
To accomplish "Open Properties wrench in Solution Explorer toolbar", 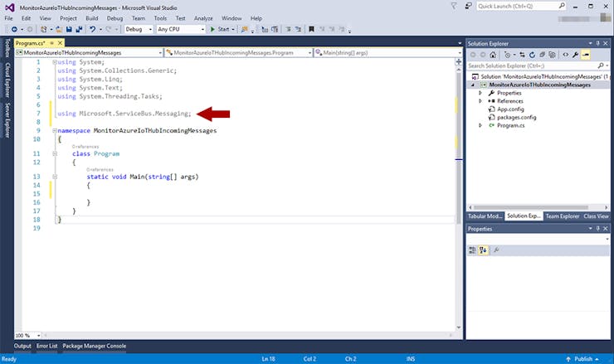I will (575, 55).
